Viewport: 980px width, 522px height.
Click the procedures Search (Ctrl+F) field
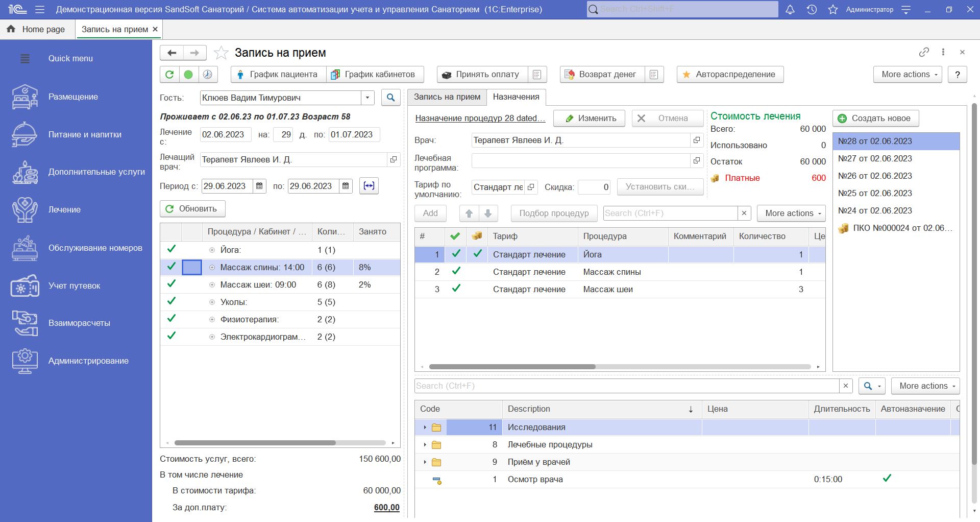coord(670,213)
